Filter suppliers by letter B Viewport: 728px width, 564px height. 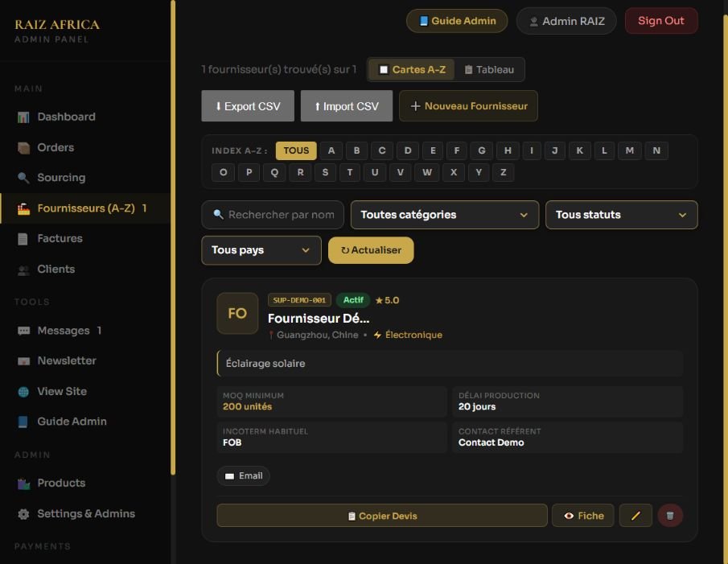click(x=356, y=151)
